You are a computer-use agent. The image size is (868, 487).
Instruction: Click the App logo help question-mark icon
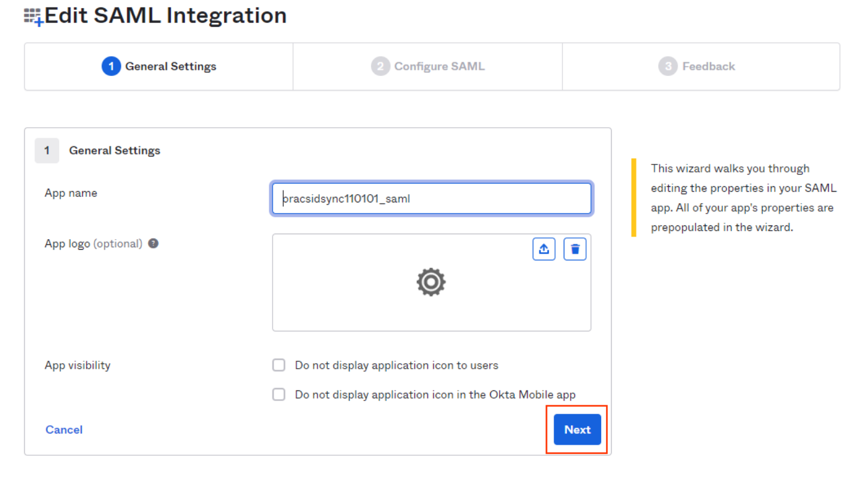pyautogui.click(x=153, y=243)
